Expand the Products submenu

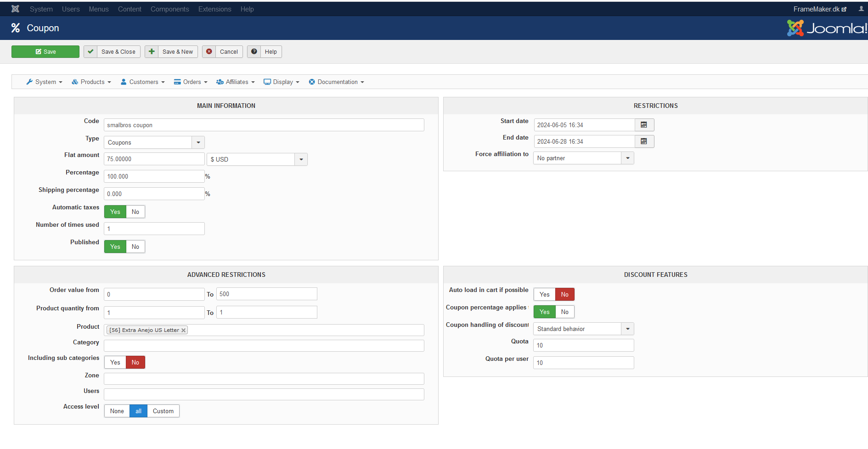pos(91,82)
